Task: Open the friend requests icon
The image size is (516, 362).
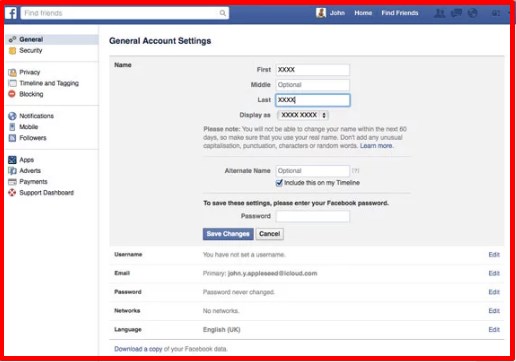Action: (440, 13)
